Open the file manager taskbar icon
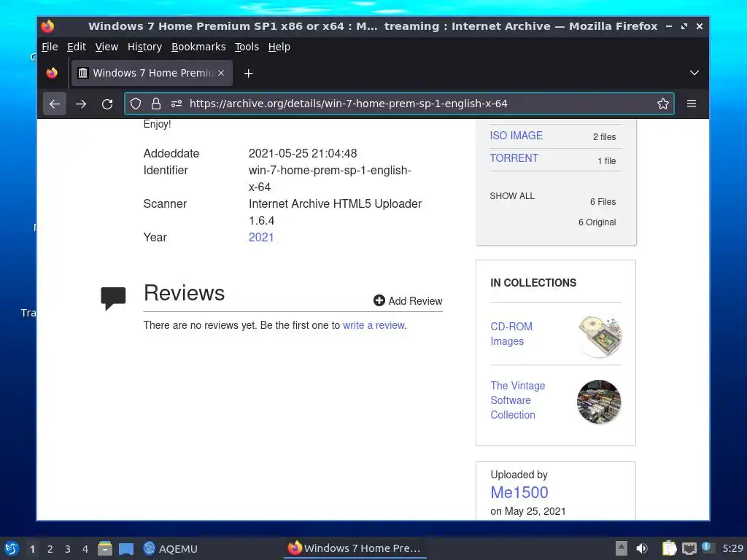The image size is (747, 560). 105,548
